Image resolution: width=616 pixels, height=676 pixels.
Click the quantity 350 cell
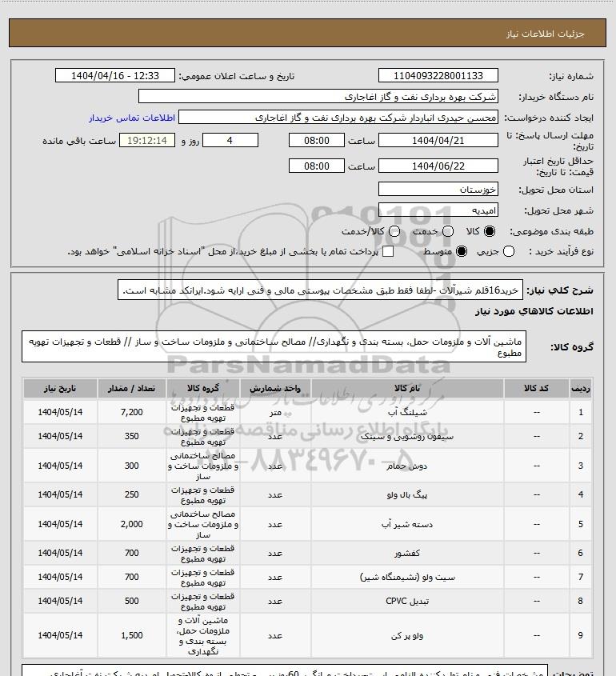coord(131,436)
